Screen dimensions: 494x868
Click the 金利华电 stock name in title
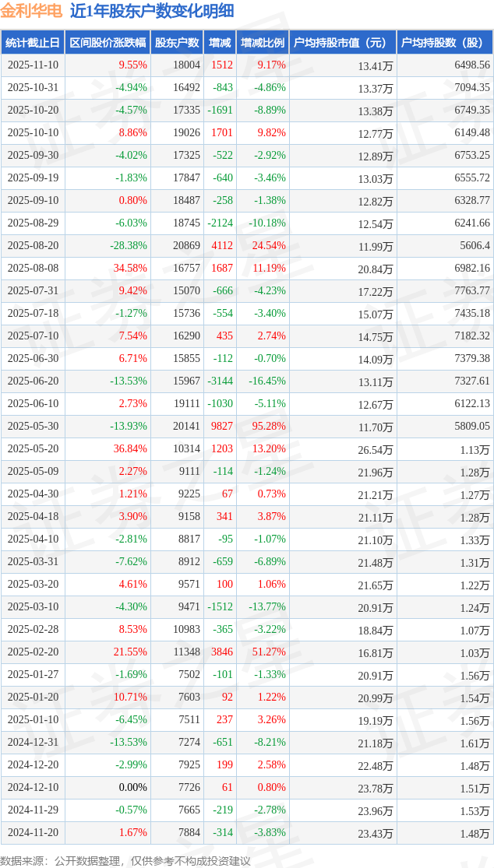[32, 12]
